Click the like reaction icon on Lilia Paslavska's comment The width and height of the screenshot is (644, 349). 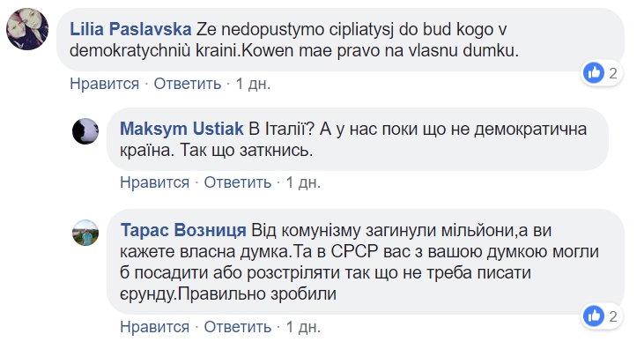(x=594, y=73)
